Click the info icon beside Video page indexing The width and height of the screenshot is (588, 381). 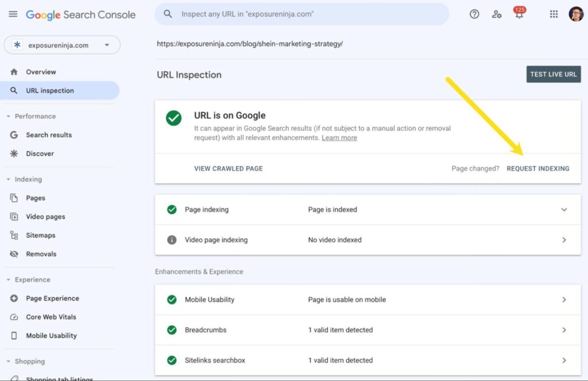(172, 240)
